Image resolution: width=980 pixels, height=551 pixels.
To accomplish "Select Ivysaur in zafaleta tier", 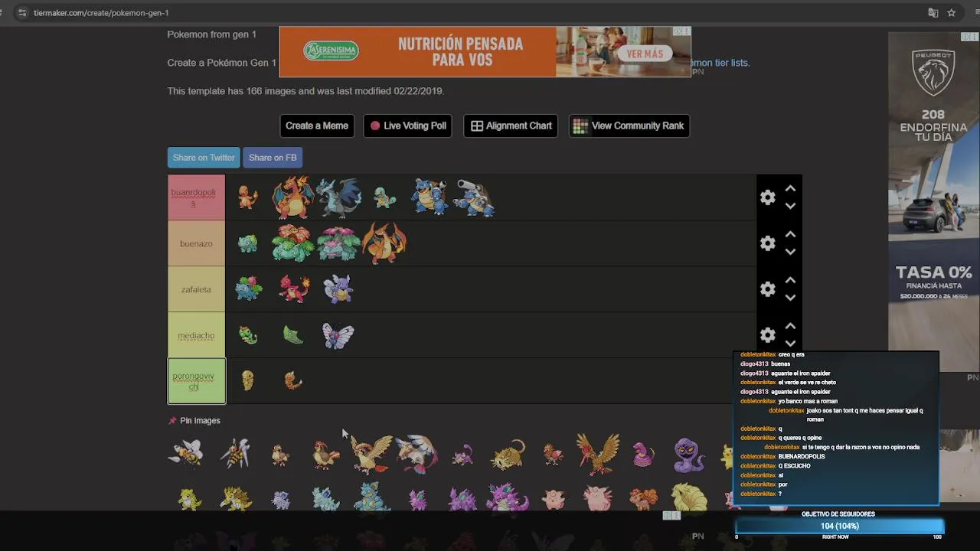I will tap(248, 289).
